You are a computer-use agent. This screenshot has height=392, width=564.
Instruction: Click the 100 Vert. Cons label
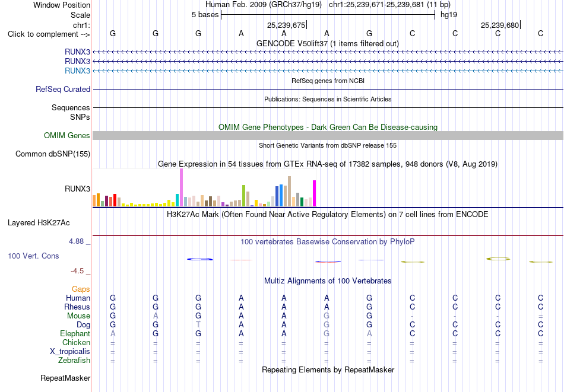(x=33, y=256)
